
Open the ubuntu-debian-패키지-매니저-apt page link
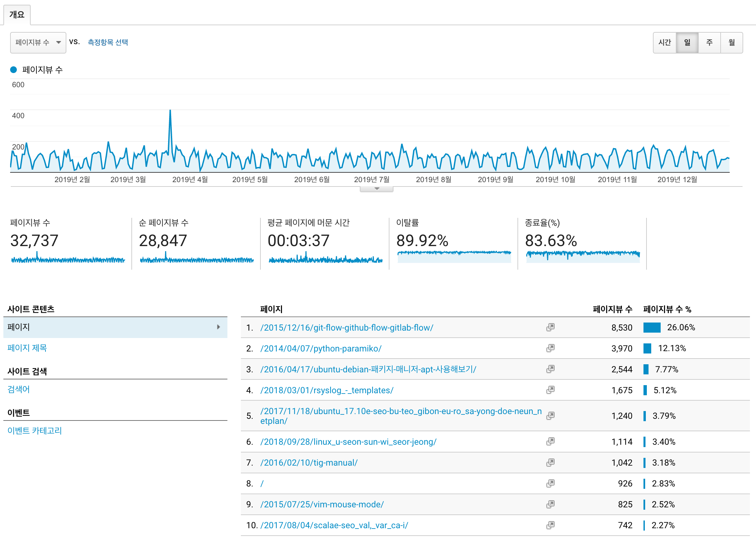tap(368, 369)
